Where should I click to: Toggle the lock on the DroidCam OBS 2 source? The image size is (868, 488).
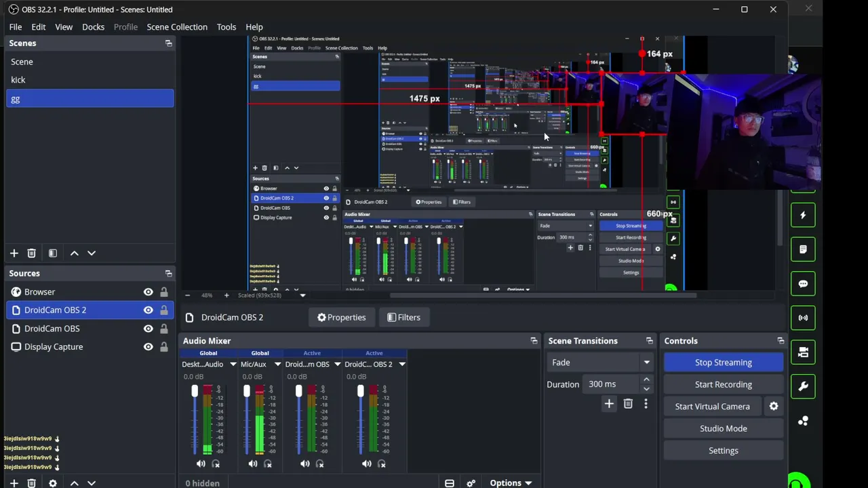click(x=163, y=310)
